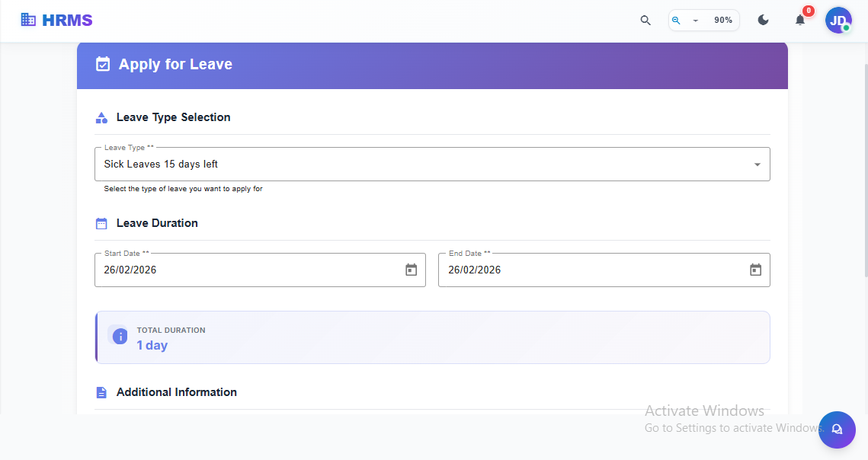The height and width of the screenshot is (460, 868).
Task: Click into the Start Date field
Action: 260,270
